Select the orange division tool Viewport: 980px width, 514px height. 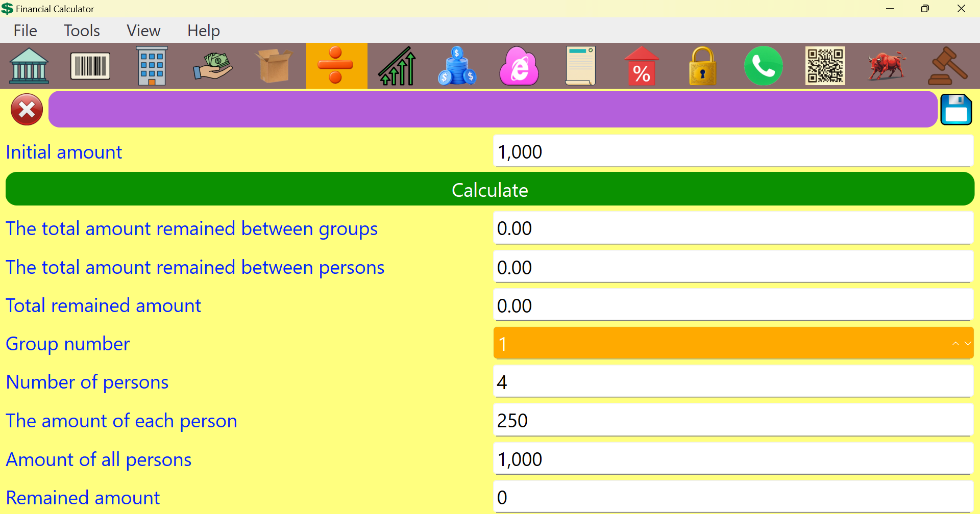click(x=336, y=66)
